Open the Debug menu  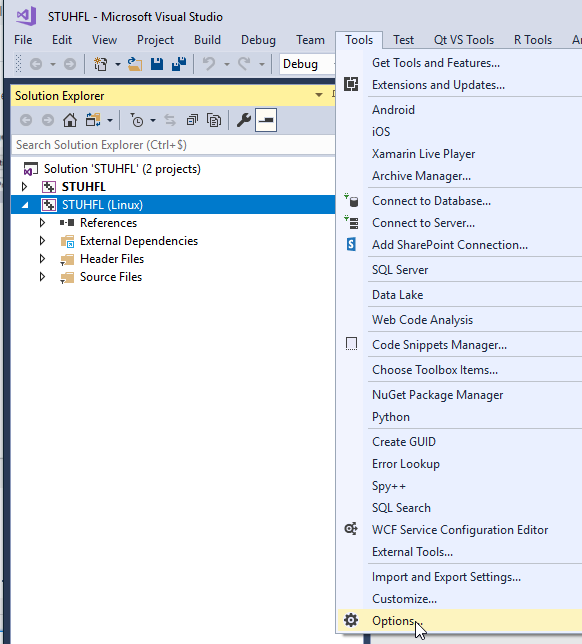(258, 40)
